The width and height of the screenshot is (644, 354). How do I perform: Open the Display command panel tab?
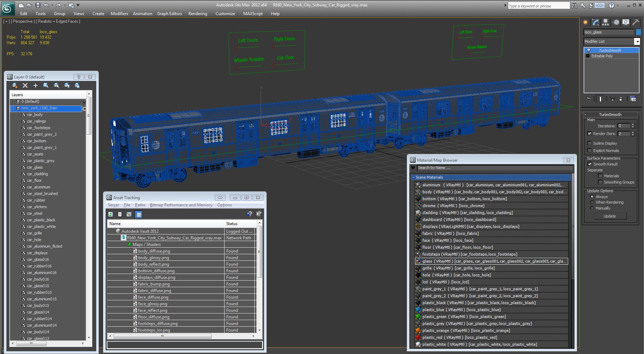tap(626, 22)
